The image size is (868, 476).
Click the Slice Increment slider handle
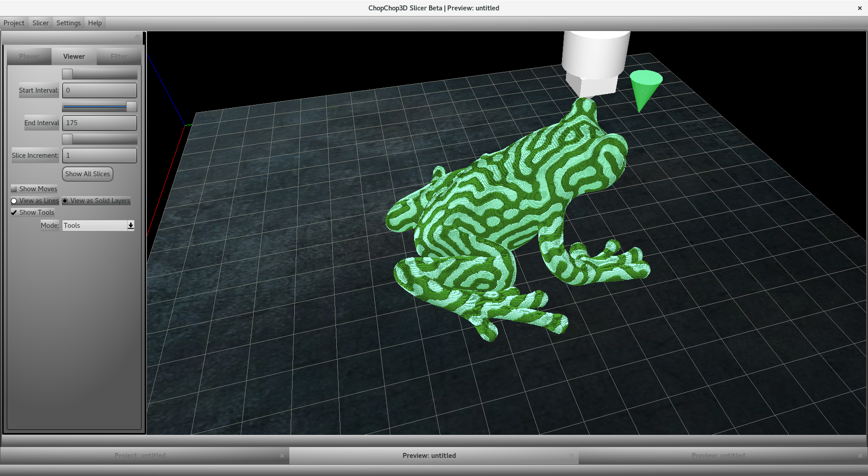pos(67,139)
